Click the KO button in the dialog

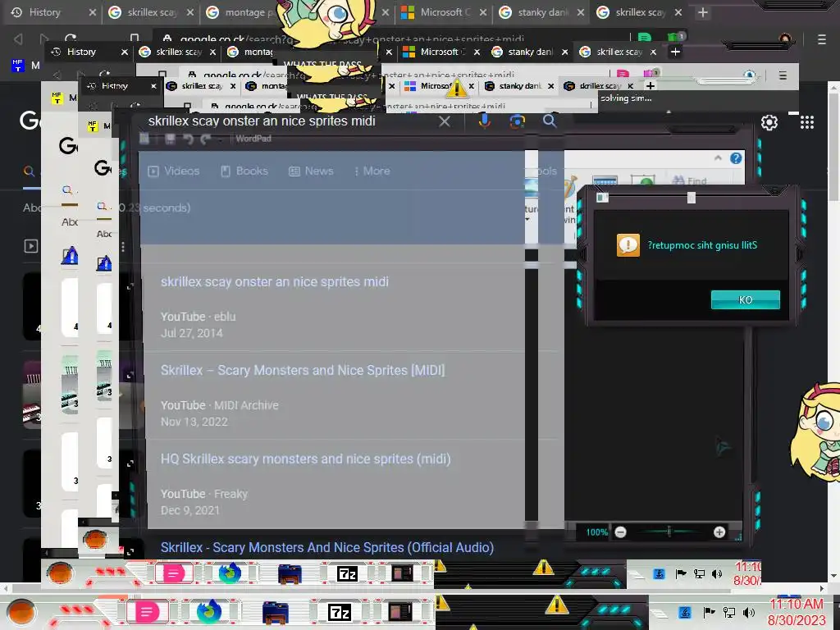[745, 300]
